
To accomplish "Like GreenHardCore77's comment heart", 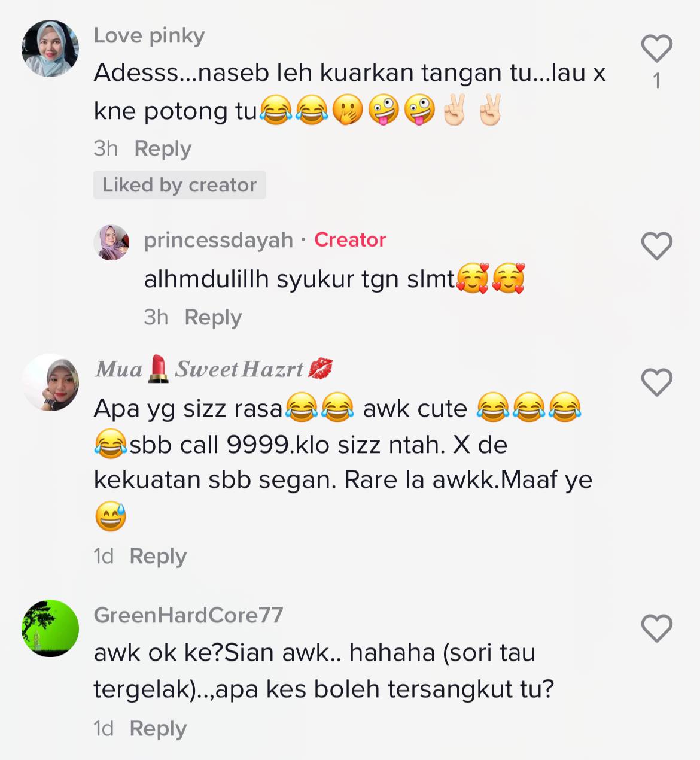I will [657, 628].
